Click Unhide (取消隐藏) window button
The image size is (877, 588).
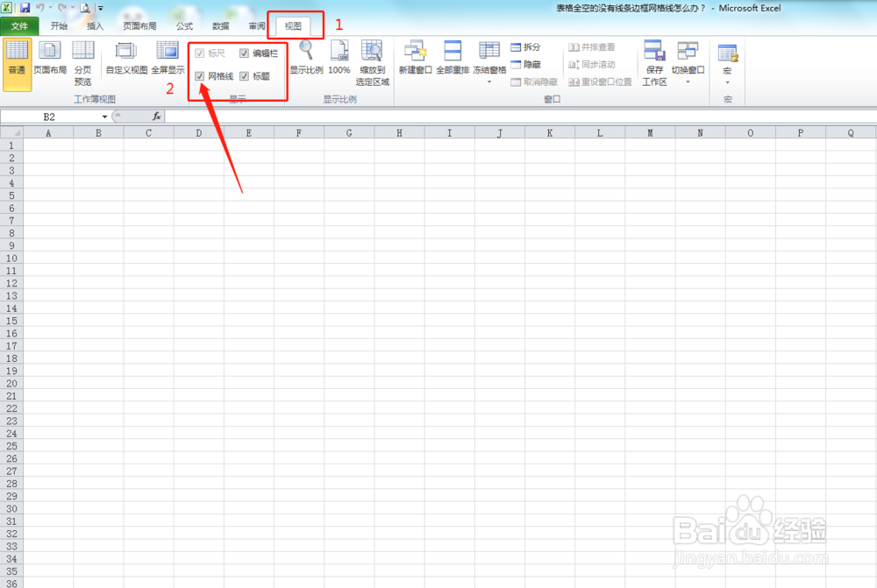pos(534,82)
